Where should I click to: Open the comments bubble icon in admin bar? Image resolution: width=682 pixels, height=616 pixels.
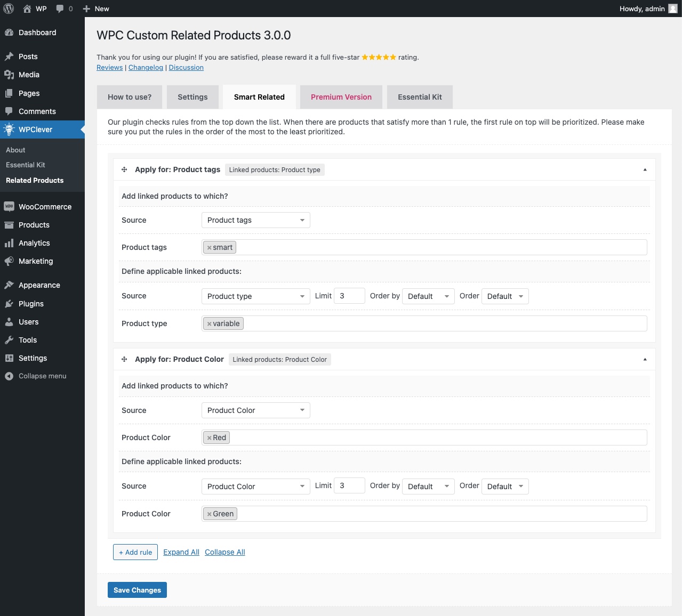60,9
